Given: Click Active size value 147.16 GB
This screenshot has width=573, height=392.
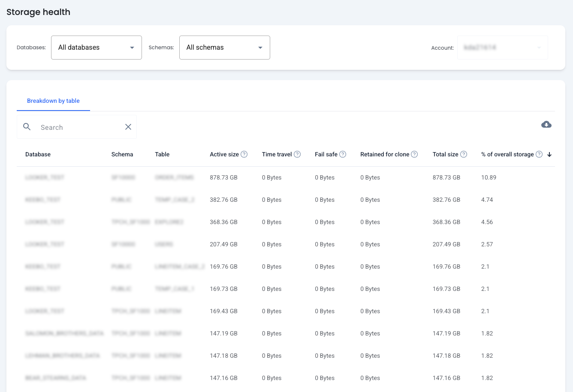Looking at the screenshot, I should point(223,378).
